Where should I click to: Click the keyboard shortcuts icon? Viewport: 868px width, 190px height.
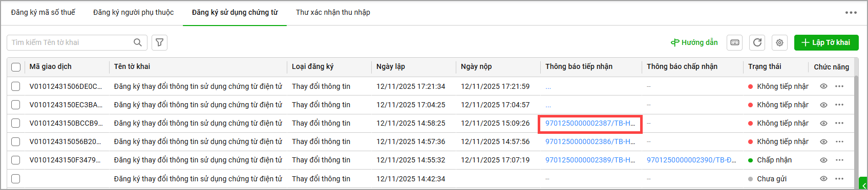click(735, 42)
